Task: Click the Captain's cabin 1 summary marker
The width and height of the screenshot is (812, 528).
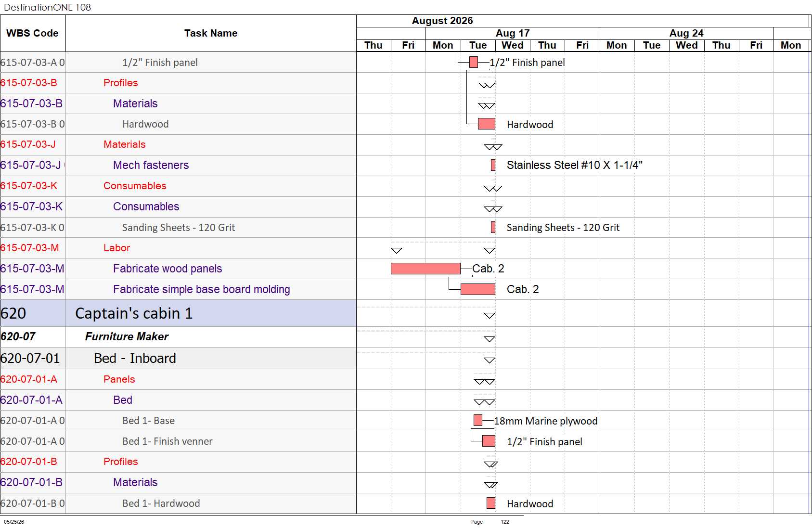Action: point(490,316)
